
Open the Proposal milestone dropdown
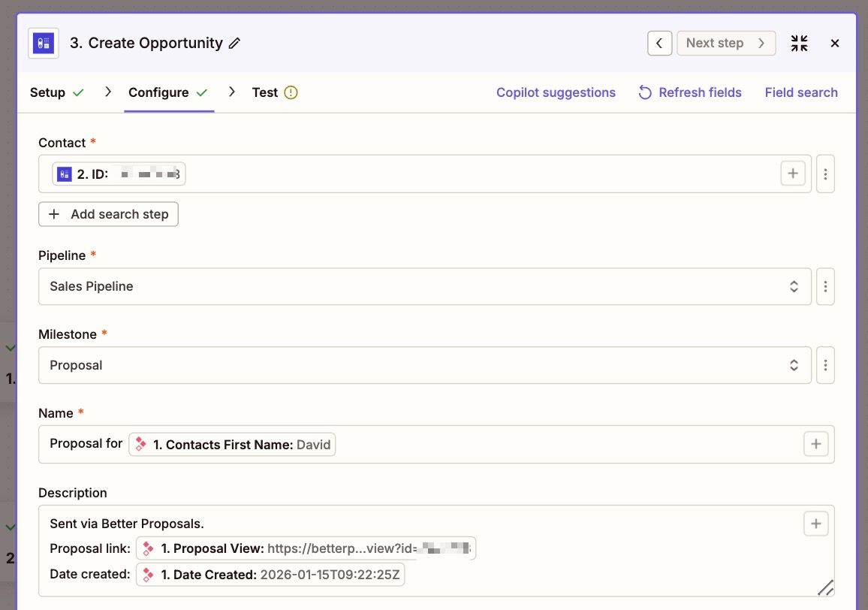pyautogui.click(x=425, y=365)
